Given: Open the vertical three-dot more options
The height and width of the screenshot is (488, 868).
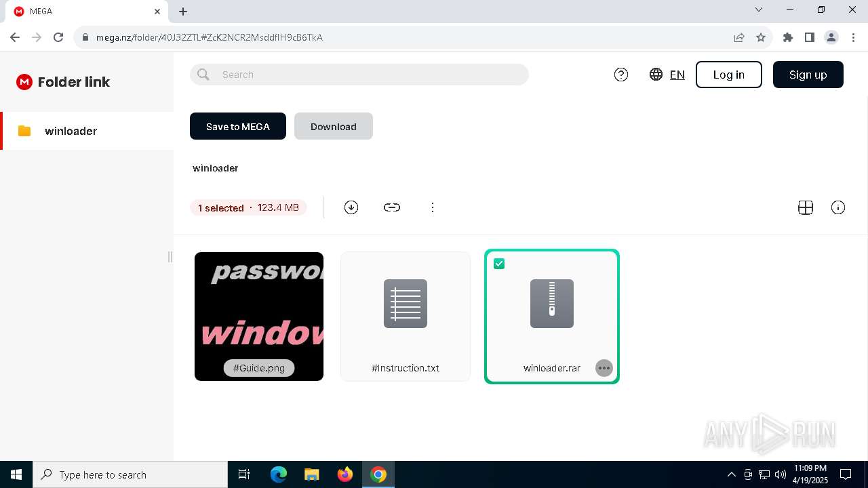Looking at the screenshot, I should tap(433, 207).
